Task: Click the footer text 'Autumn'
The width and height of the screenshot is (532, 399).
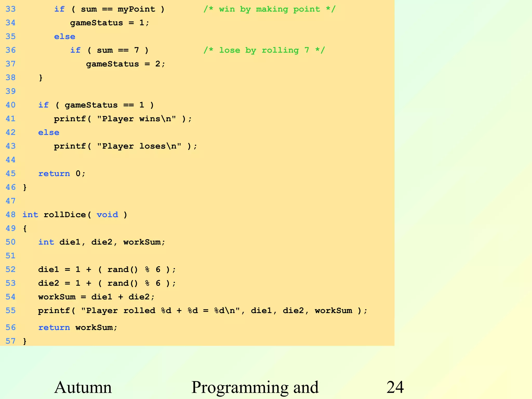Action: click(x=83, y=387)
